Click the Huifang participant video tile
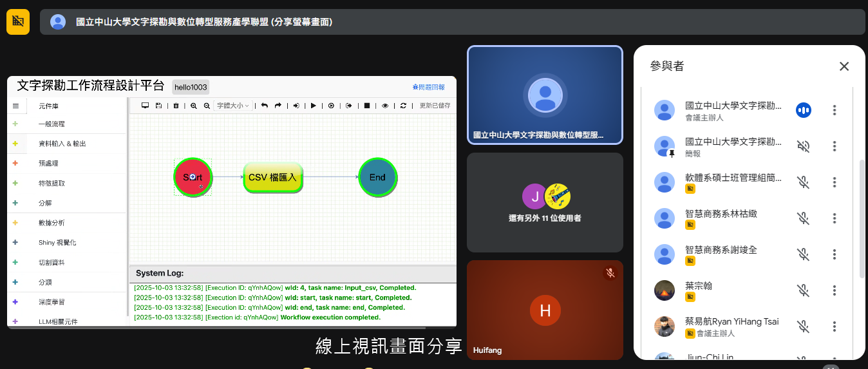Viewport: 868px width, 369px height. (545, 310)
